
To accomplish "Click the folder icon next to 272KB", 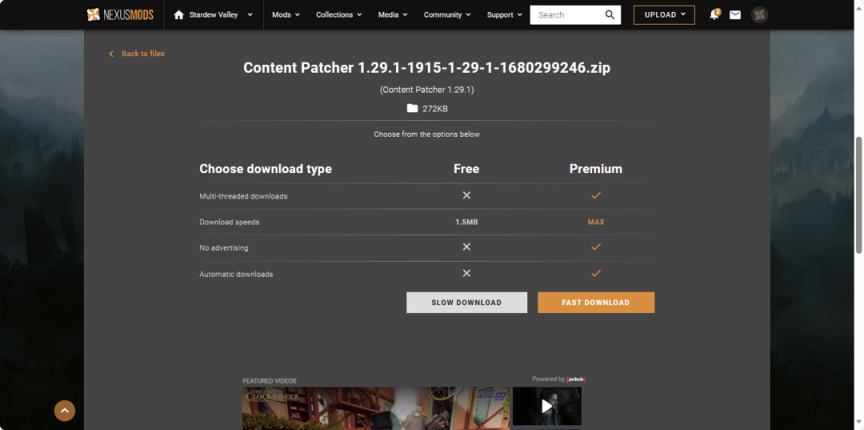I will tap(412, 109).
